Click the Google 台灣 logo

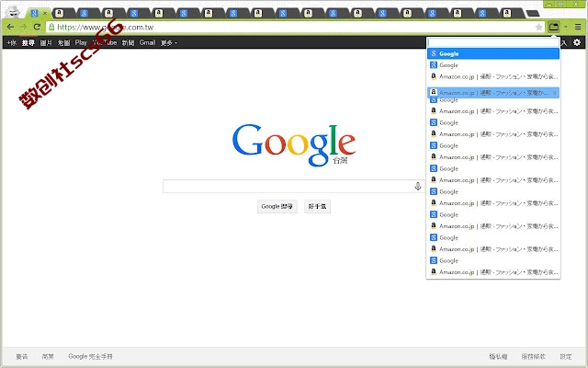tap(294, 145)
